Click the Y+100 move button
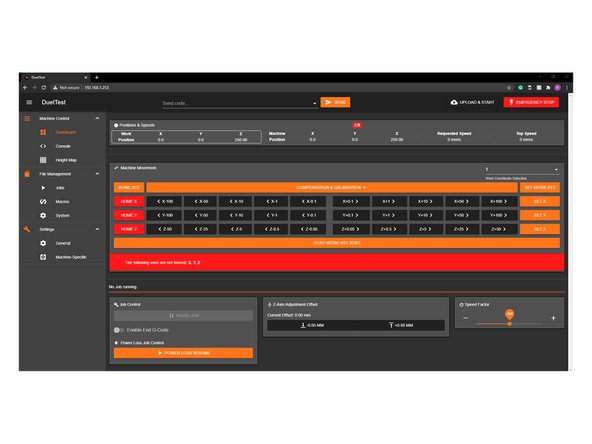 coord(498,215)
